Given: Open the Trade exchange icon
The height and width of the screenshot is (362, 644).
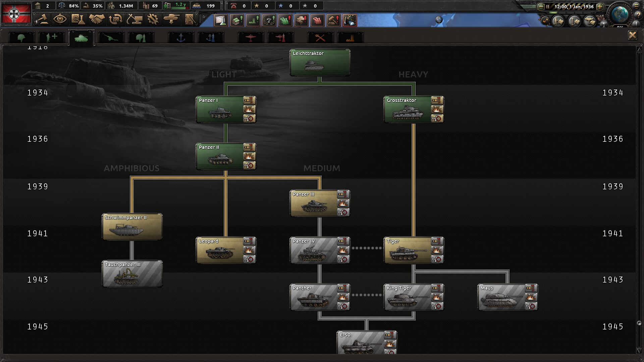Looking at the screenshot, I should pyautogui.click(x=116, y=19).
